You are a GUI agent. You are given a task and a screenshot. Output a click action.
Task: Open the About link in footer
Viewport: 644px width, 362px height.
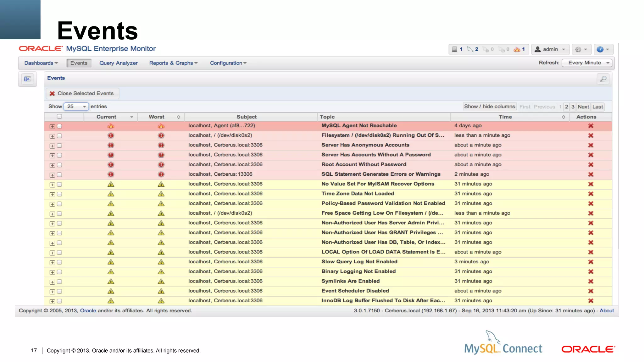[x=607, y=311]
